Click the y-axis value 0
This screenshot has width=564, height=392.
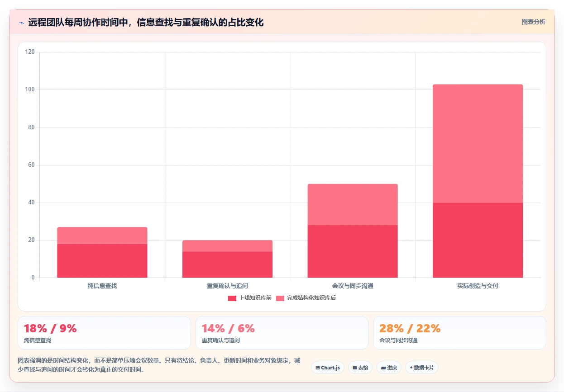click(33, 278)
